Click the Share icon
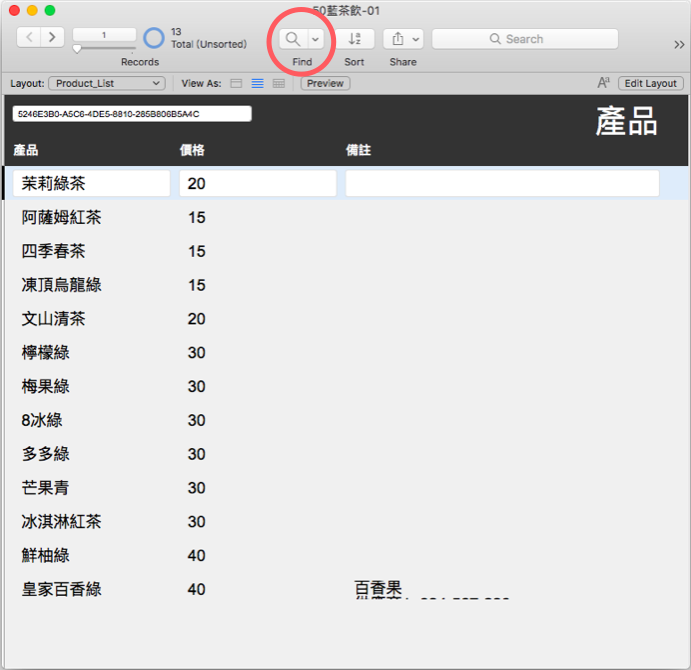 (x=398, y=39)
